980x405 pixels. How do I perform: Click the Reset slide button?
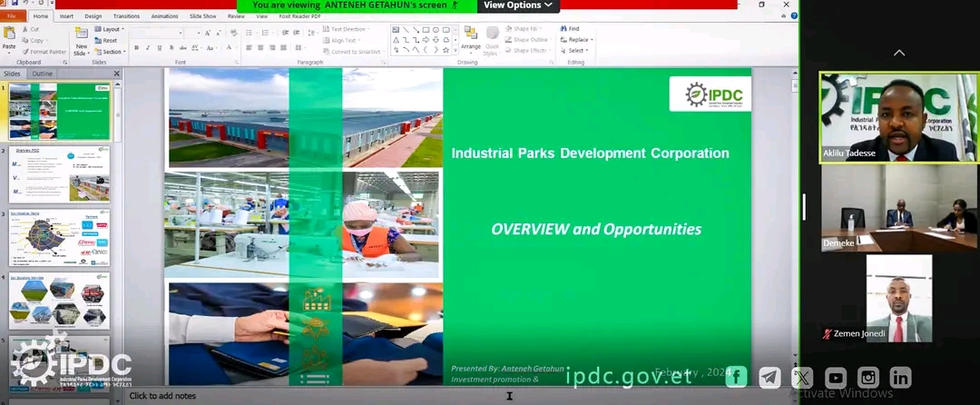click(x=109, y=40)
